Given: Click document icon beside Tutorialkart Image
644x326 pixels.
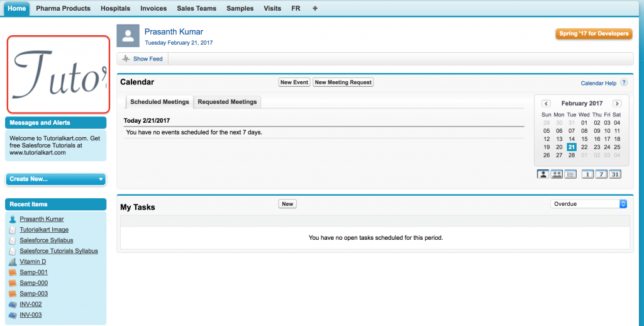Looking at the screenshot, I should 13,230.
